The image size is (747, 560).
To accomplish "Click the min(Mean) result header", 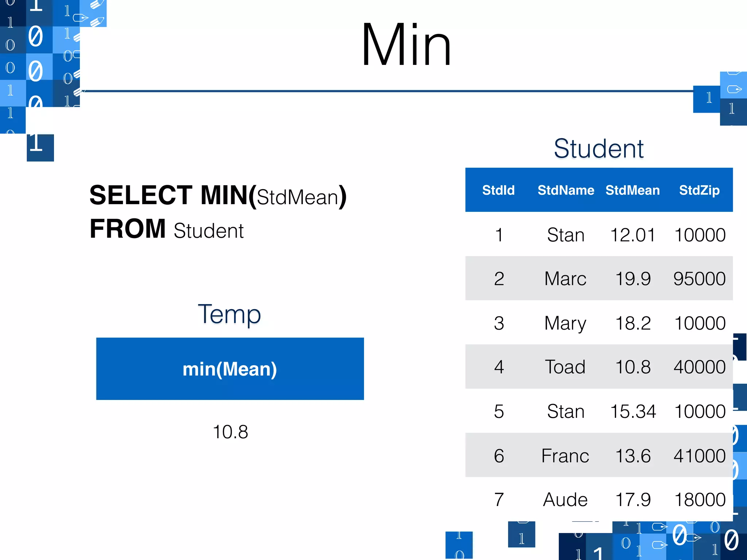I will click(x=230, y=369).
